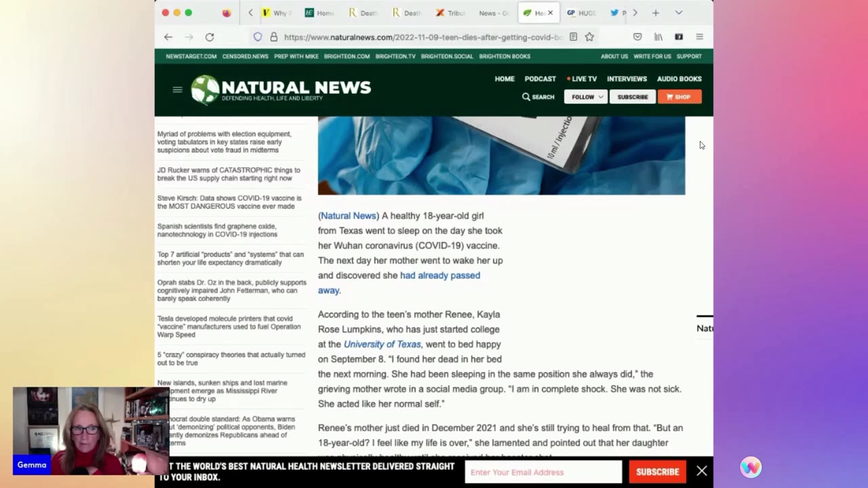
Task: Click red Subscribe newsletter button
Action: pos(657,472)
